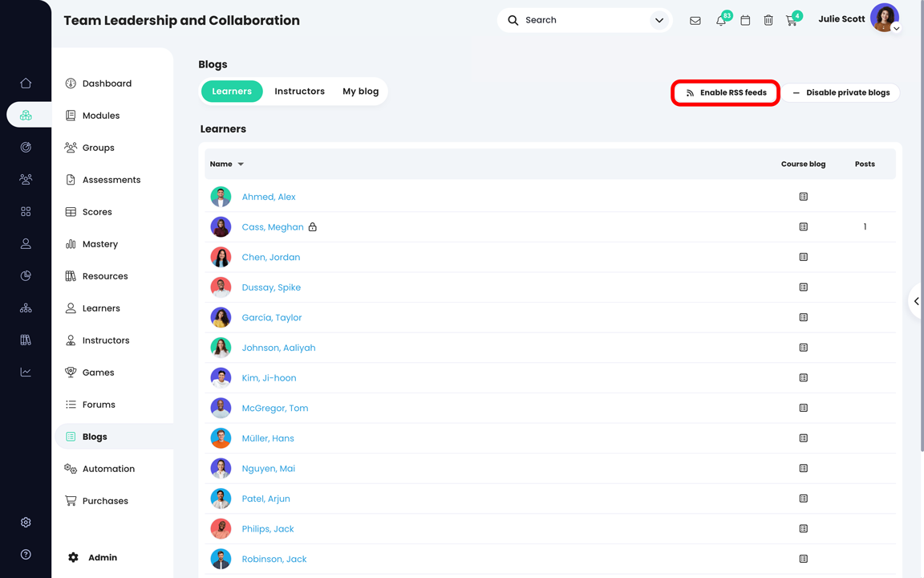Collapse the right side panel chevron
Viewport: 924px width, 578px height.
click(x=916, y=301)
